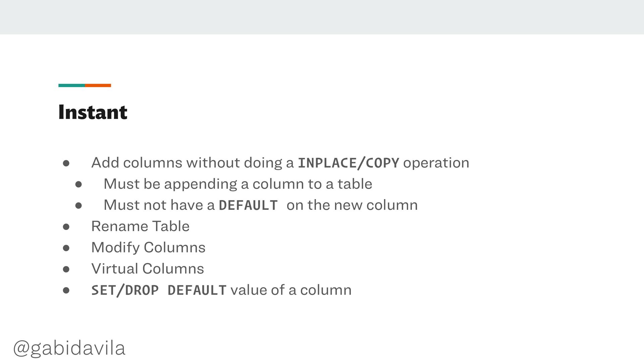Viewport: 644px width, 362px height.
Task: Select the INPLACE/COPY code text
Action: click(348, 163)
